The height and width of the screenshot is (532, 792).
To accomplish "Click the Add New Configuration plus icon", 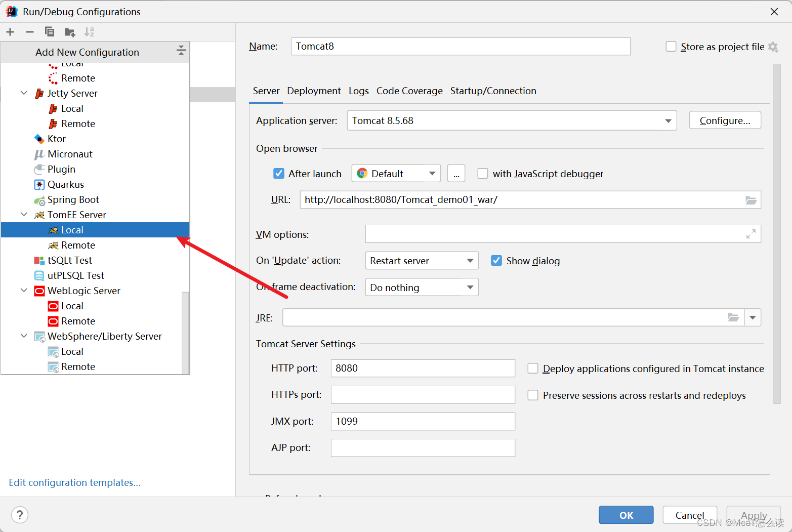I will 10,32.
